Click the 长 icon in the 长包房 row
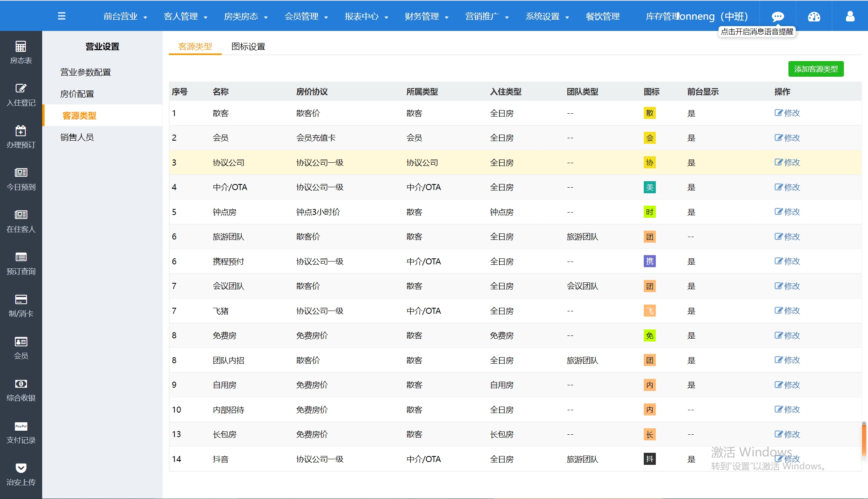868x499 pixels. click(x=649, y=434)
